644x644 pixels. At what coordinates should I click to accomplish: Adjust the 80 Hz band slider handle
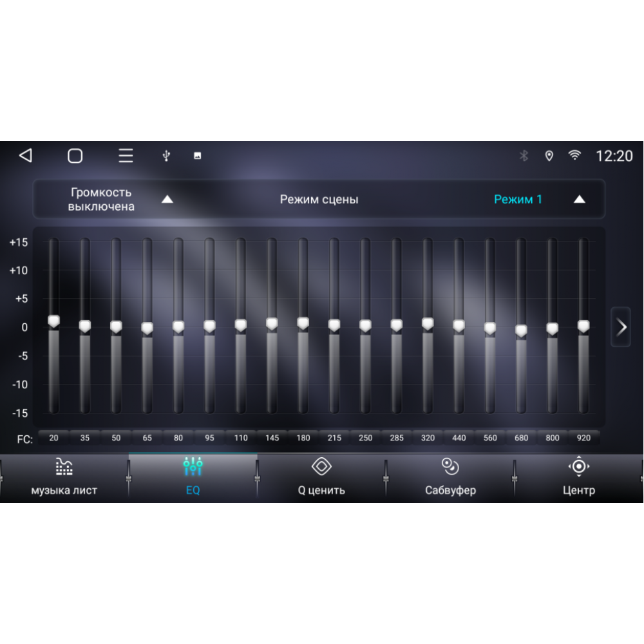[178, 327]
